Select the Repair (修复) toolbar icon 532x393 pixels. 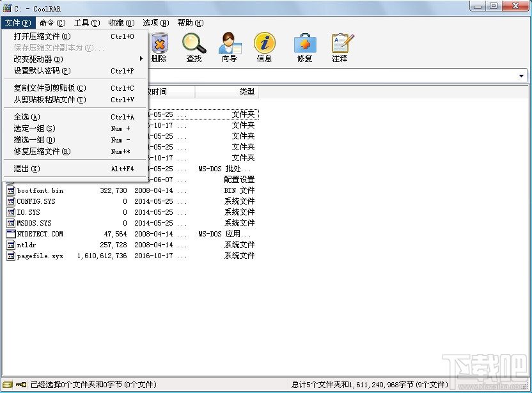[305, 45]
